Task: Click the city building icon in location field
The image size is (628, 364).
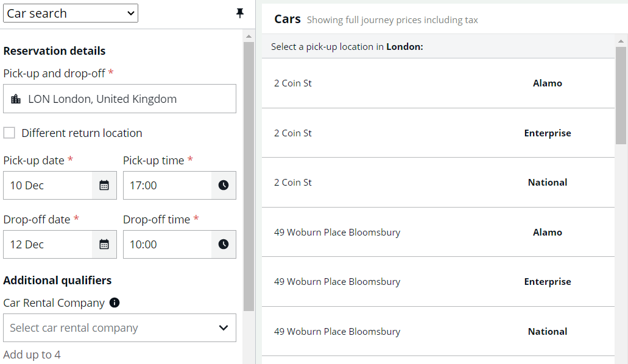Action: pos(16,99)
